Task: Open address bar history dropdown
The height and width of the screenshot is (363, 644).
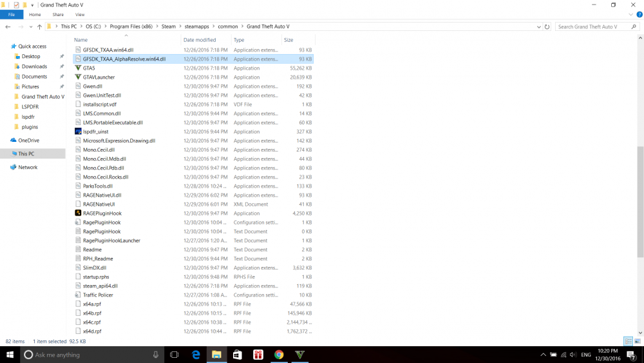Action: point(538,26)
